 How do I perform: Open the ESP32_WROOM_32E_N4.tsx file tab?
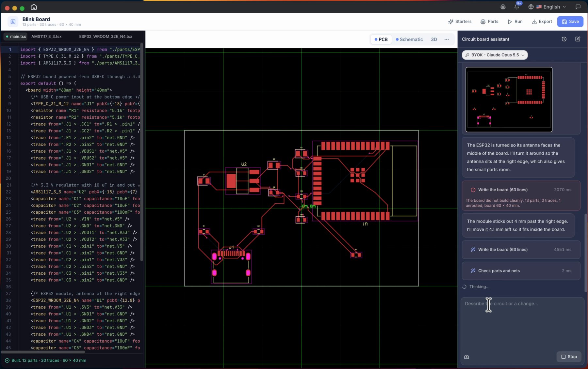click(x=106, y=37)
